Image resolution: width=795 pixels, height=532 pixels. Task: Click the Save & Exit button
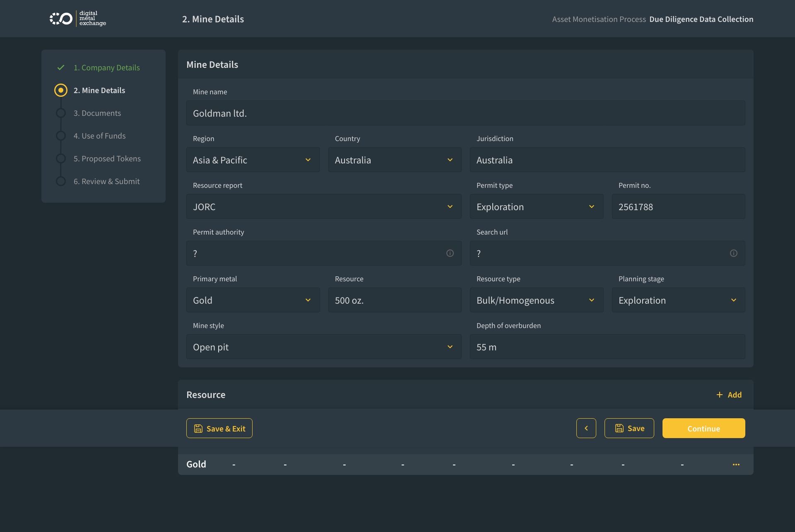pos(219,428)
